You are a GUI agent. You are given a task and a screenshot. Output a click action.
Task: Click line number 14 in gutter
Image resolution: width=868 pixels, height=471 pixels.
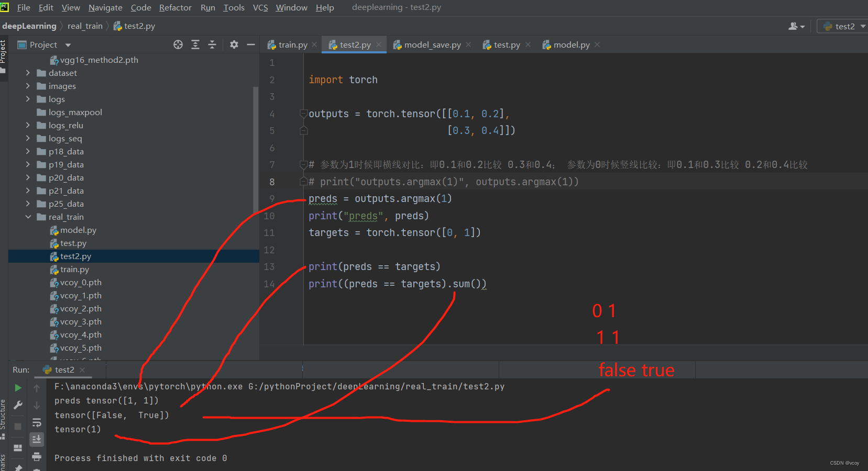pos(269,284)
